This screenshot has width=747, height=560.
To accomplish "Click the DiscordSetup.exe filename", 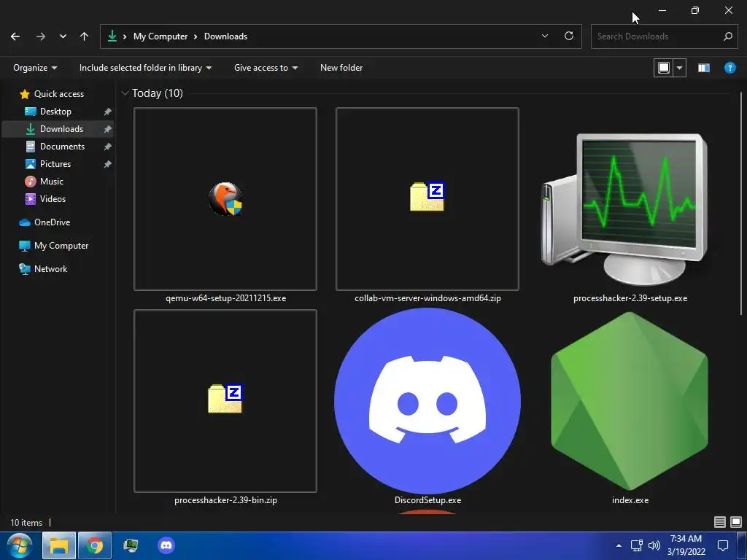I will click(427, 500).
